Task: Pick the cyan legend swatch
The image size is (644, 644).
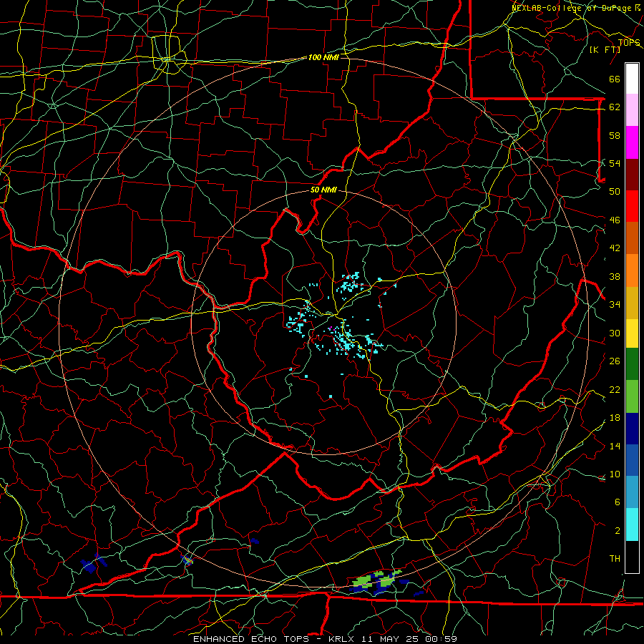Action: click(632, 525)
